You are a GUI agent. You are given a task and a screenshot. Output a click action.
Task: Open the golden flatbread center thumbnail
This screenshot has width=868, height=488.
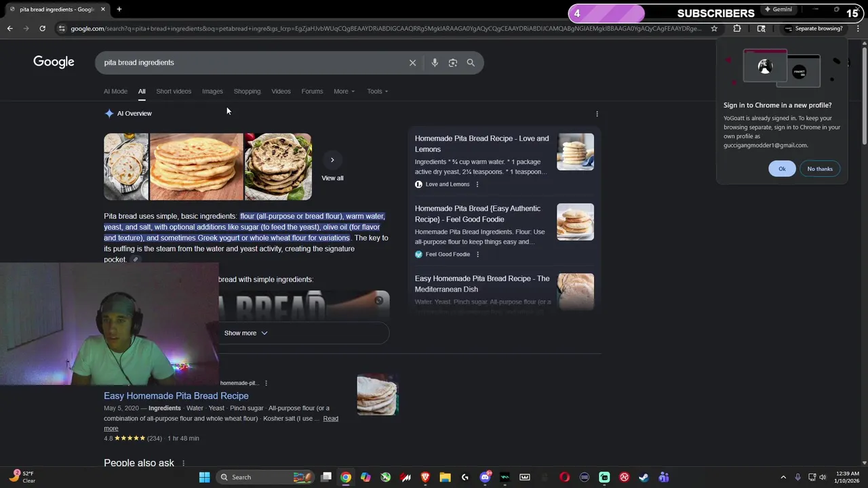click(x=196, y=167)
